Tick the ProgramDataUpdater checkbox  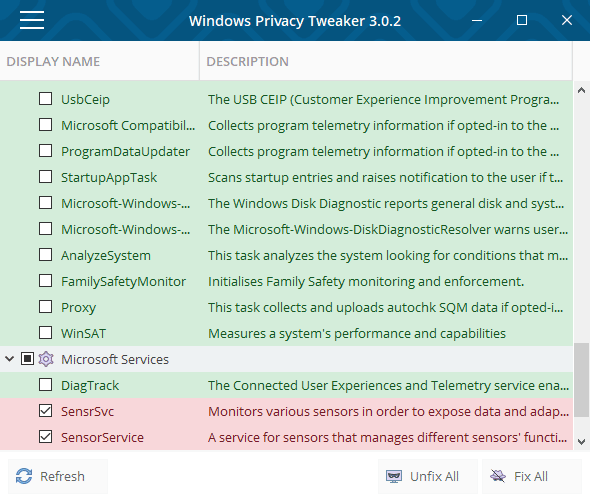pos(46,151)
